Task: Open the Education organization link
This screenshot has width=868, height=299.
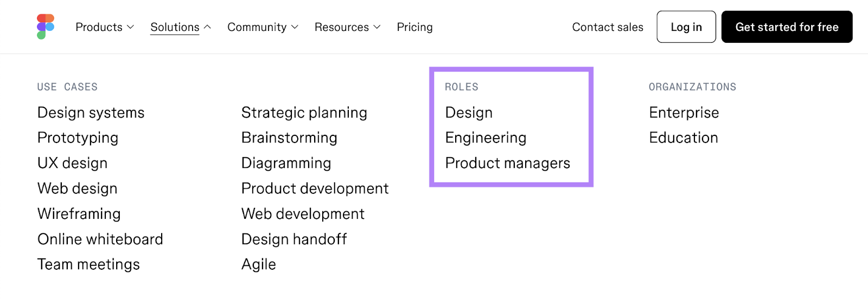Action: pos(683,138)
